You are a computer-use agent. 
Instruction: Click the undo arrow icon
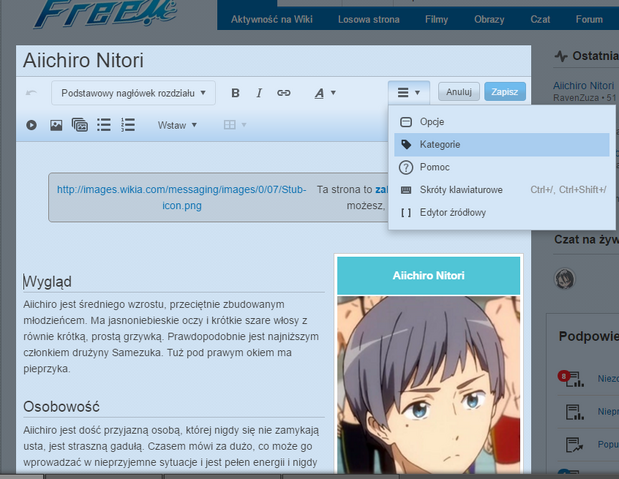pyautogui.click(x=31, y=93)
